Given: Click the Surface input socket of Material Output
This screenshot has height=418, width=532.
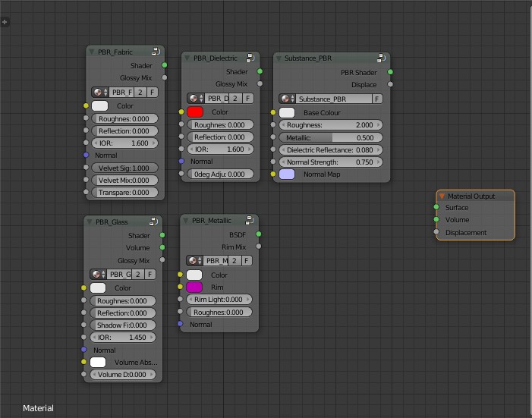Looking at the screenshot, I should pos(436,207).
